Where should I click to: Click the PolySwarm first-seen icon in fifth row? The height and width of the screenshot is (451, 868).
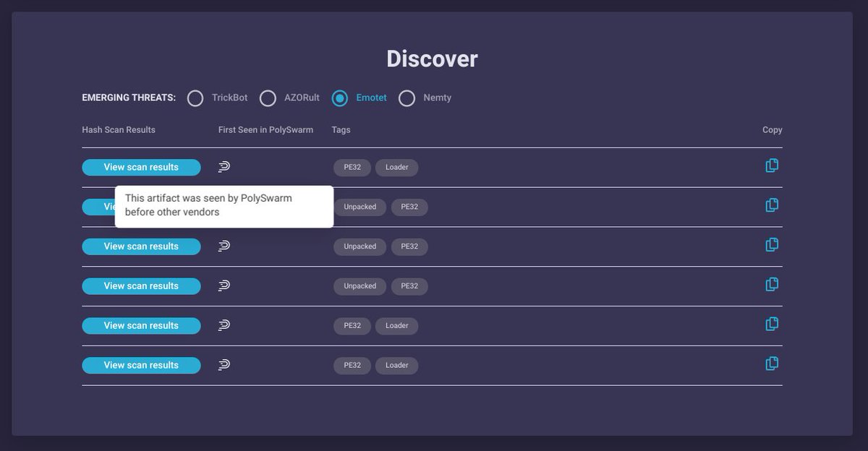click(x=224, y=326)
